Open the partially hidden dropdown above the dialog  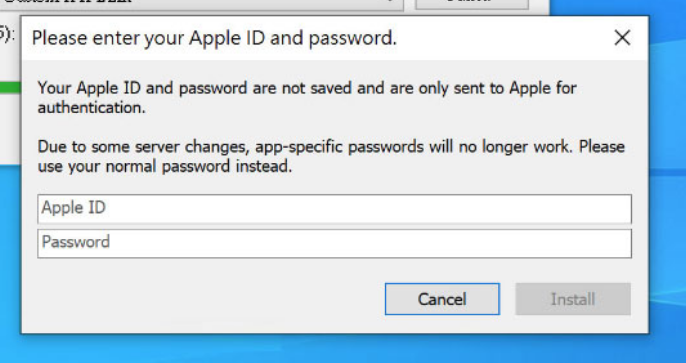coord(201,4)
